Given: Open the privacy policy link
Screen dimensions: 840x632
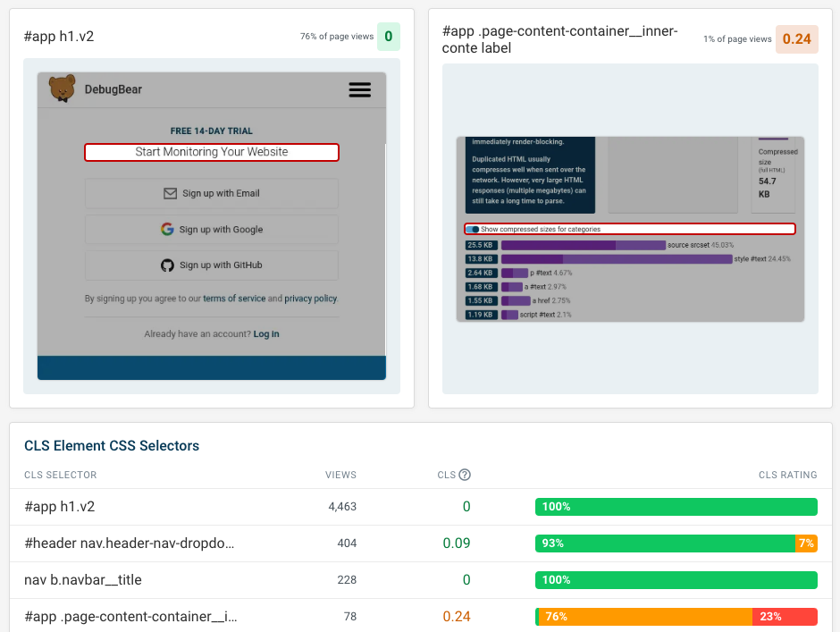Looking at the screenshot, I should coord(311,298).
